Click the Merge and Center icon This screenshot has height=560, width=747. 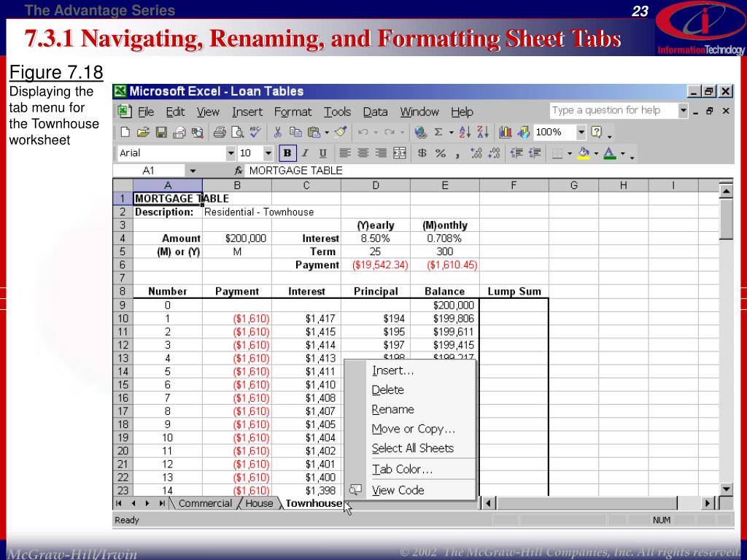point(399,153)
